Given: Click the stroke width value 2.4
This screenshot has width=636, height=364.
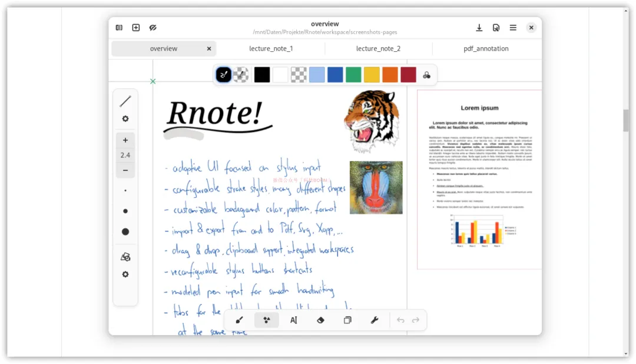Looking at the screenshot, I should pyautogui.click(x=125, y=155).
